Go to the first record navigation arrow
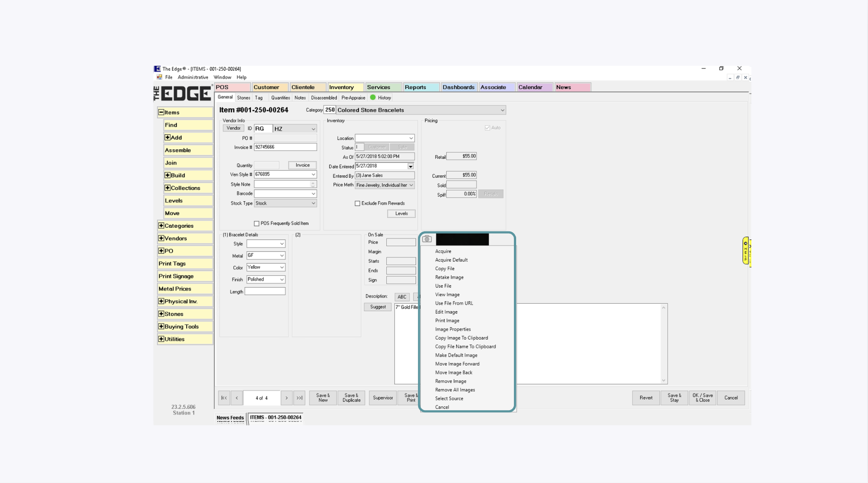868x483 pixels. pyautogui.click(x=224, y=398)
